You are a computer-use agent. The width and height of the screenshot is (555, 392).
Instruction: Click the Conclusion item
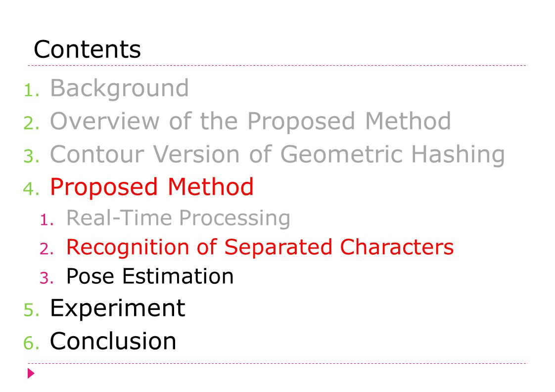point(113,341)
